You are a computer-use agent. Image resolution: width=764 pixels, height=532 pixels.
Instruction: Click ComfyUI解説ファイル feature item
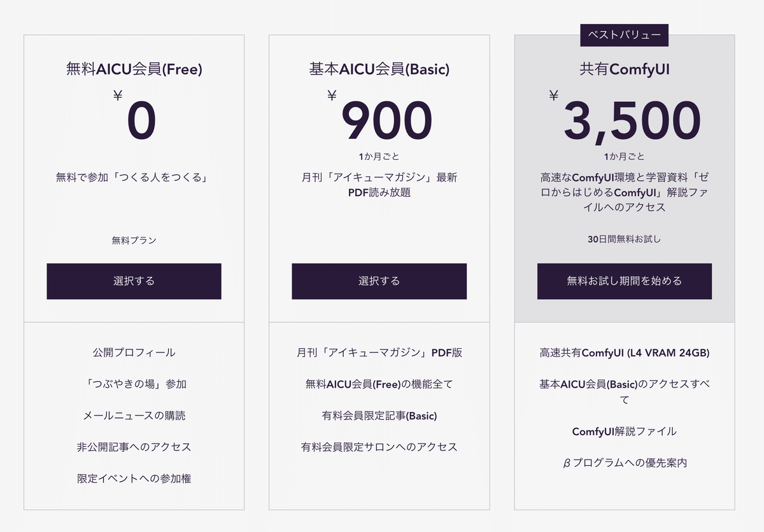pyautogui.click(x=625, y=431)
